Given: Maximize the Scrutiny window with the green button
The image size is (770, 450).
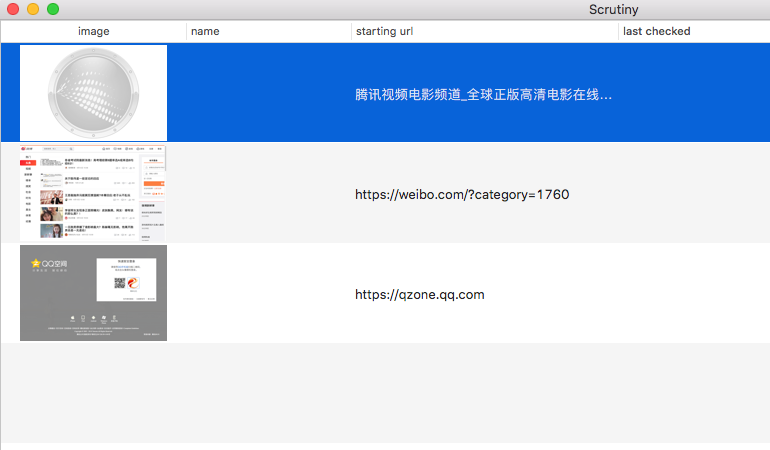Looking at the screenshot, I should point(53,9).
